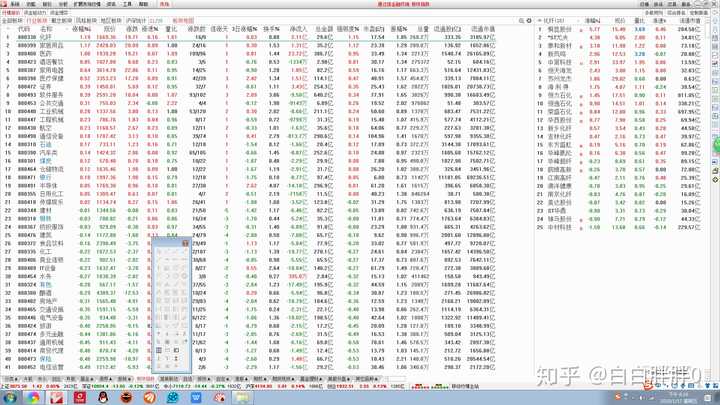Image resolution: width=720 pixels, height=405 pixels.
Task: Open the Windows Start button
Action: pos(10,397)
